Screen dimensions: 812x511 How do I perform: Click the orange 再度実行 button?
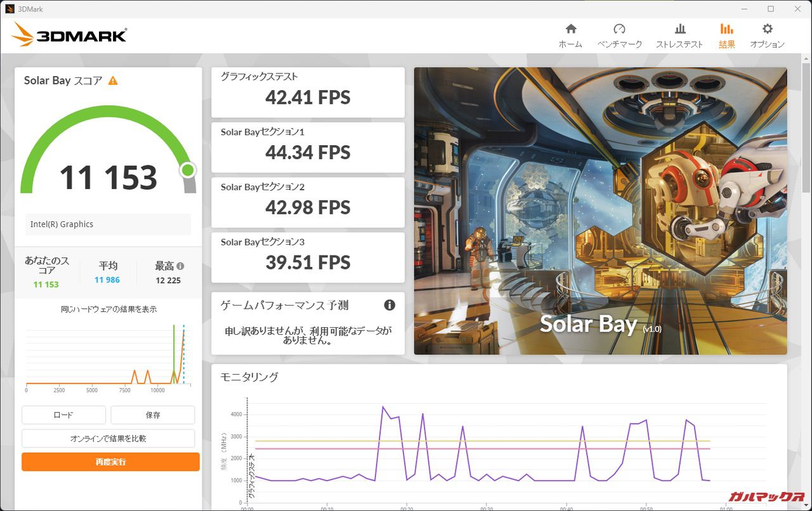(x=110, y=462)
